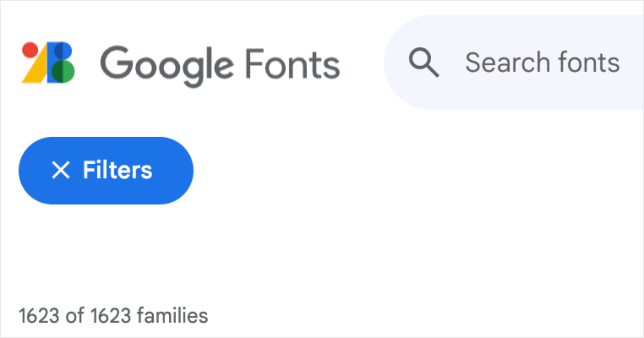Click the 1623 of 1623 families count
This screenshot has height=338, width=644.
113,315
